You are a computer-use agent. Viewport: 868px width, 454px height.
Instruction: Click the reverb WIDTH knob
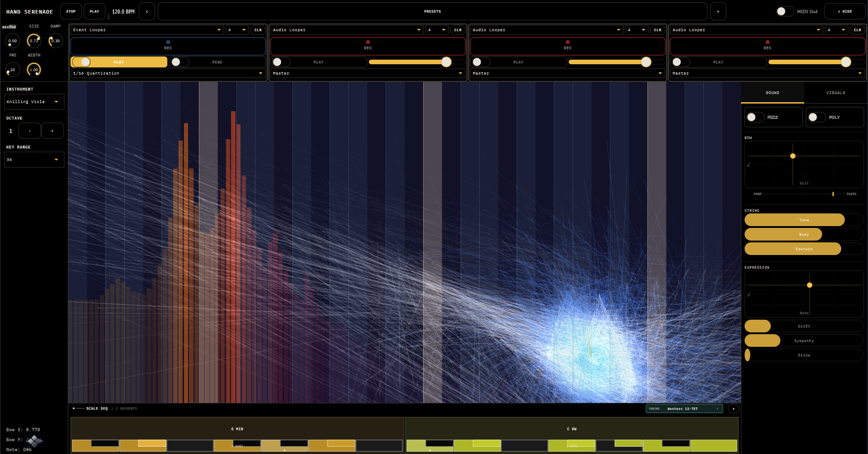(x=34, y=70)
